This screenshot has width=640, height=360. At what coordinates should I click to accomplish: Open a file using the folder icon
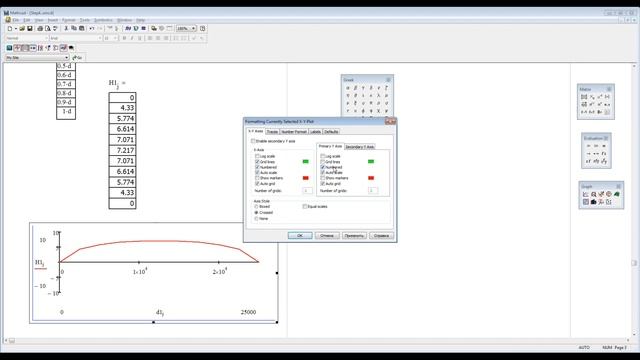tap(22, 29)
